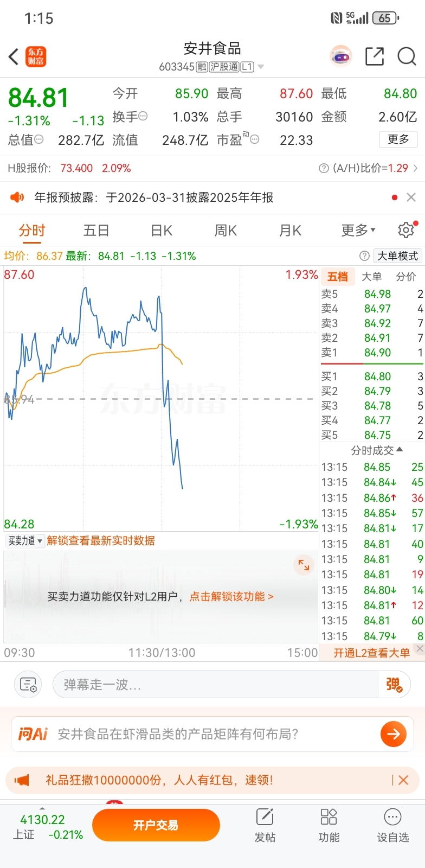The height and width of the screenshot is (868, 425).
Task: Tap the 弹幕走一波 input field
Action: 215,685
